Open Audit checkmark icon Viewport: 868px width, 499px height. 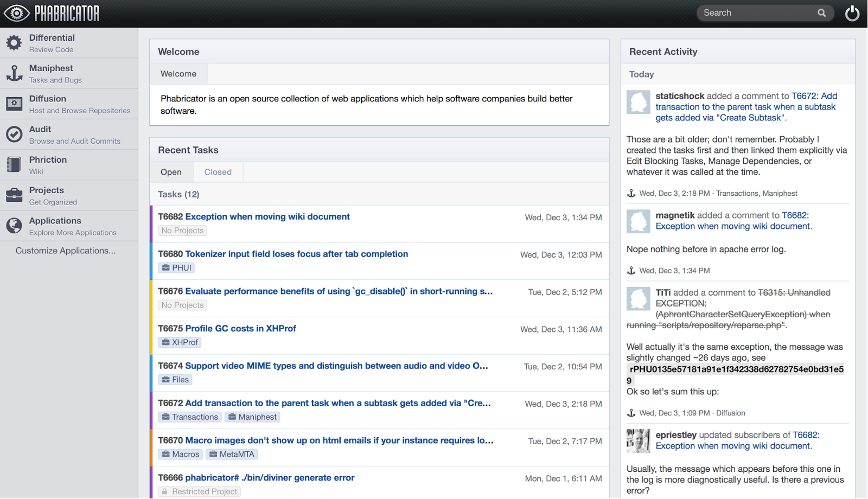pyautogui.click(x=14, y=134)
